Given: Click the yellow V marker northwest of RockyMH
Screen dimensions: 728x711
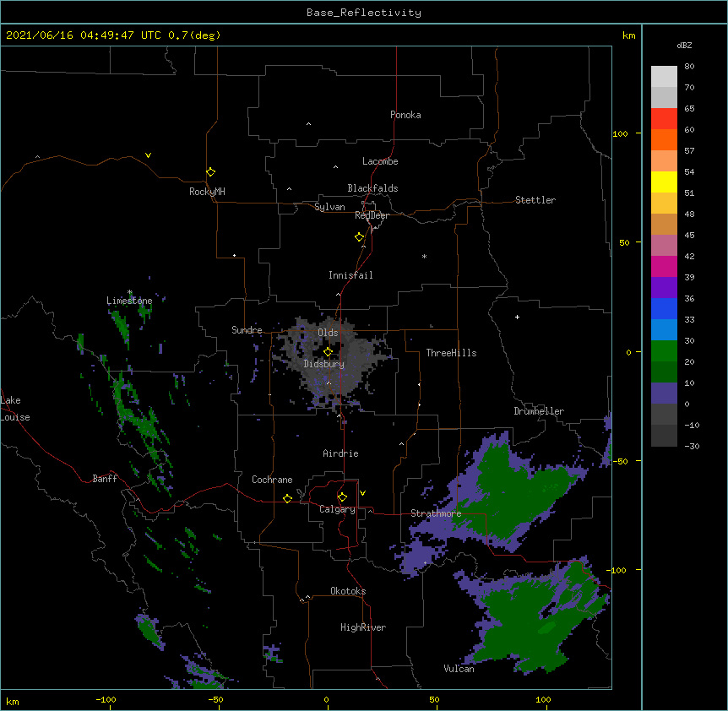Looking at the screenshot, I should (x=148, y=155).
